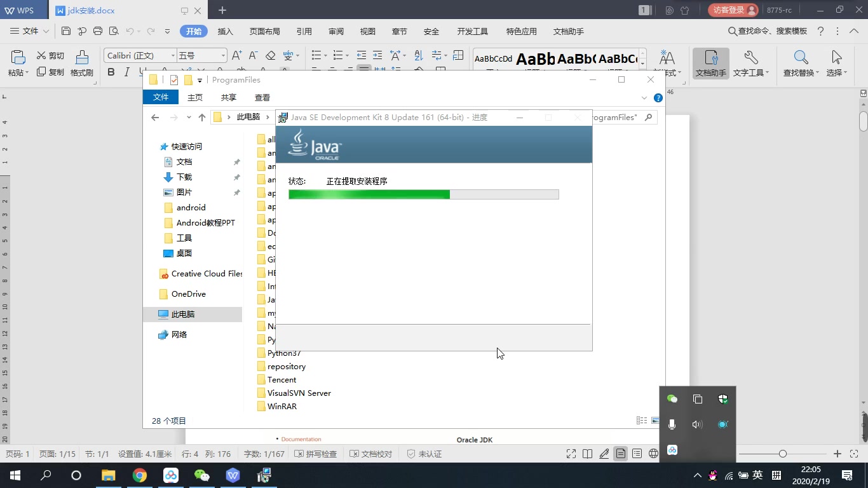Switch to the 页面布局 ribbon tab

[x=265, y=31]
